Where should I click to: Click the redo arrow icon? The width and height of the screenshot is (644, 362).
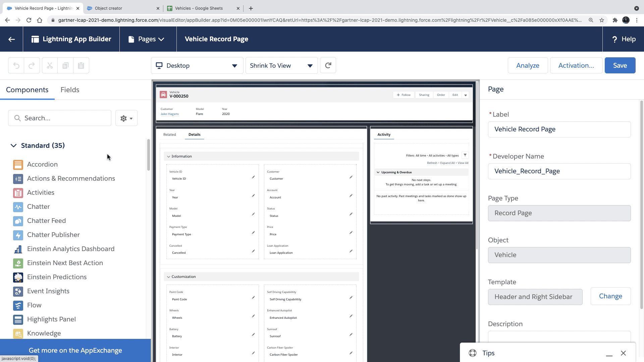32,66
